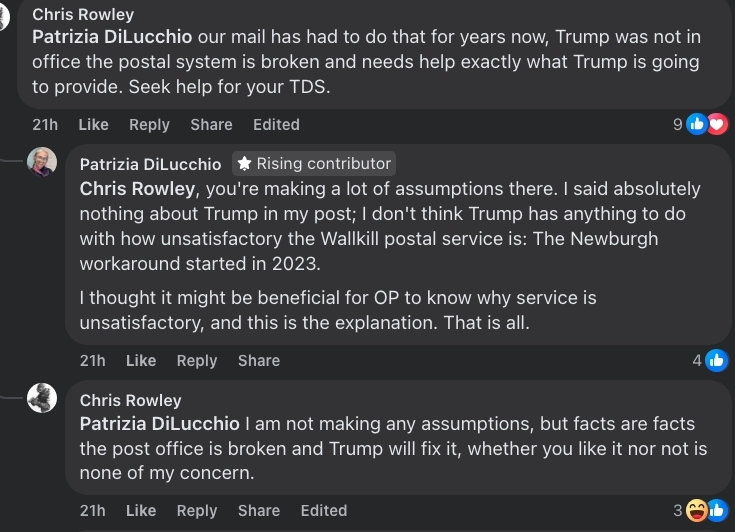Image resolution: width=735 pixels, height=532 pixels.
Task: Share Chris Rowley's first comment
Action: point(211,125)
